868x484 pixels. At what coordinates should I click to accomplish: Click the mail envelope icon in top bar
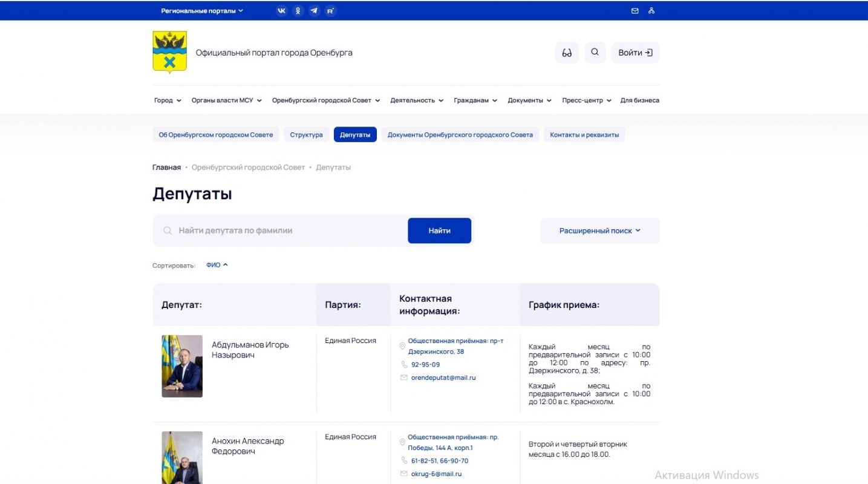click(635, 11)
